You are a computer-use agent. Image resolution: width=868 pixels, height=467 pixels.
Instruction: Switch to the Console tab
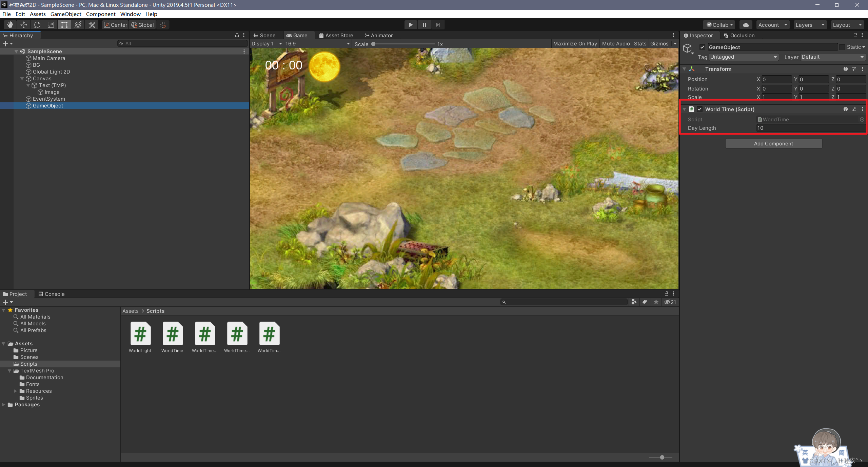tap(52, 294)
